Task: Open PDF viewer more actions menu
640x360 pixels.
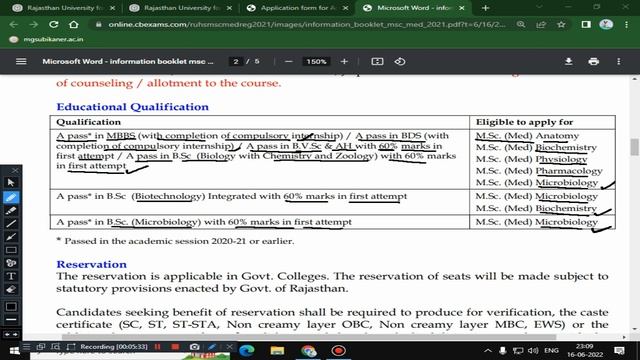Action: click(619, 61)
